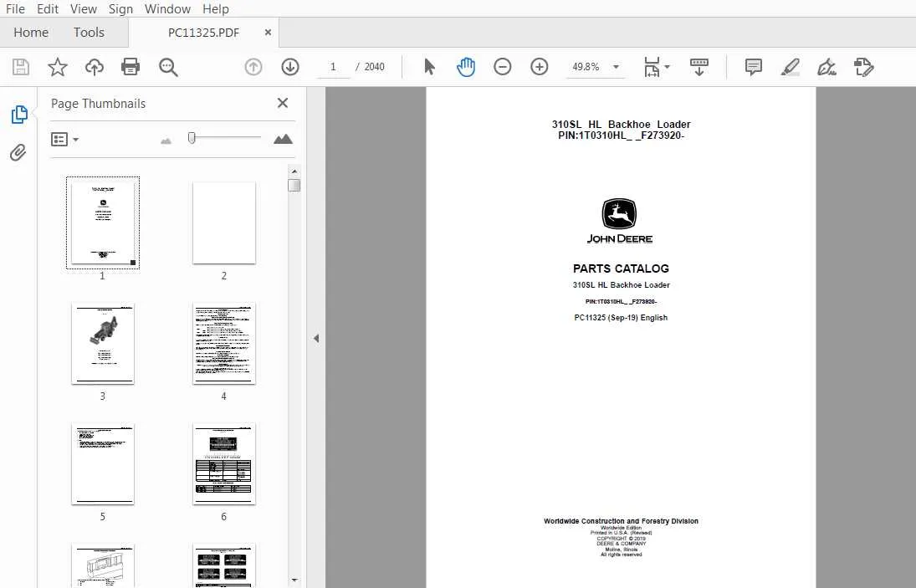Add a sticky note comment

[x=754, y=67]
